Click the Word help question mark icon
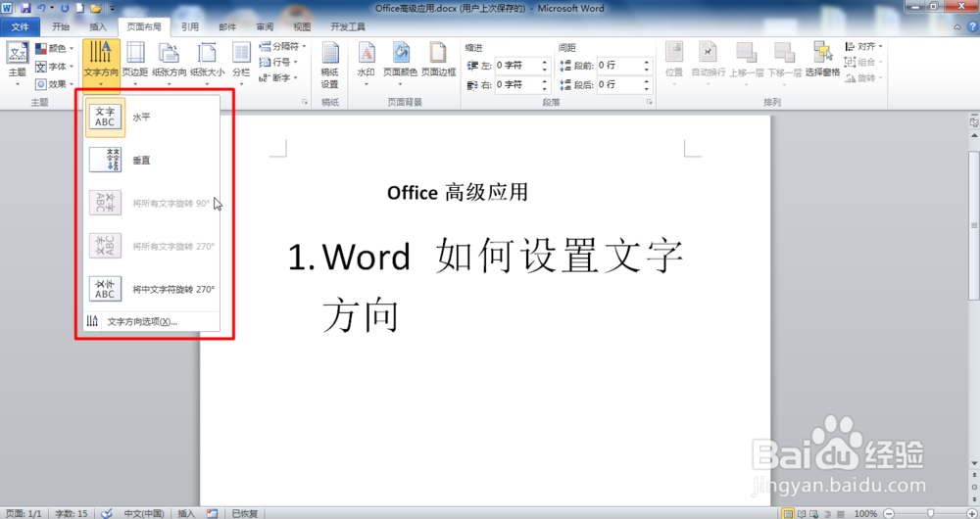The image size is (980, 519). click(x=972, y=26)
